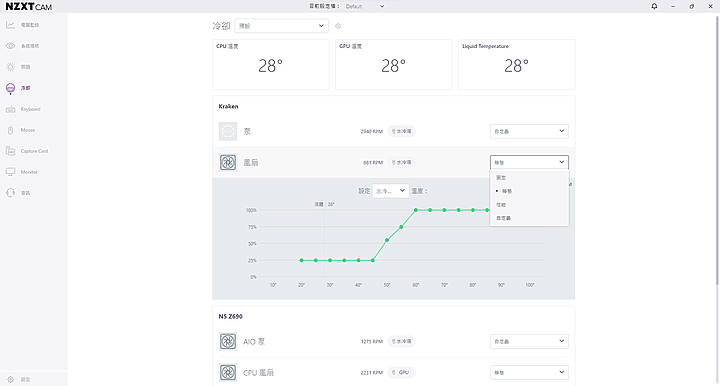Viewport: 720px width, 386px height.
Task: Open the Kraken pump mode dropdown
Action: click(x=529, y=131)
